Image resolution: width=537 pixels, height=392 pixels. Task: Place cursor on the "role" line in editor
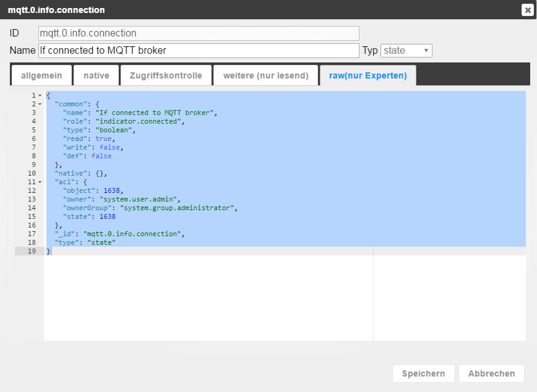click(x=124, y=121)
